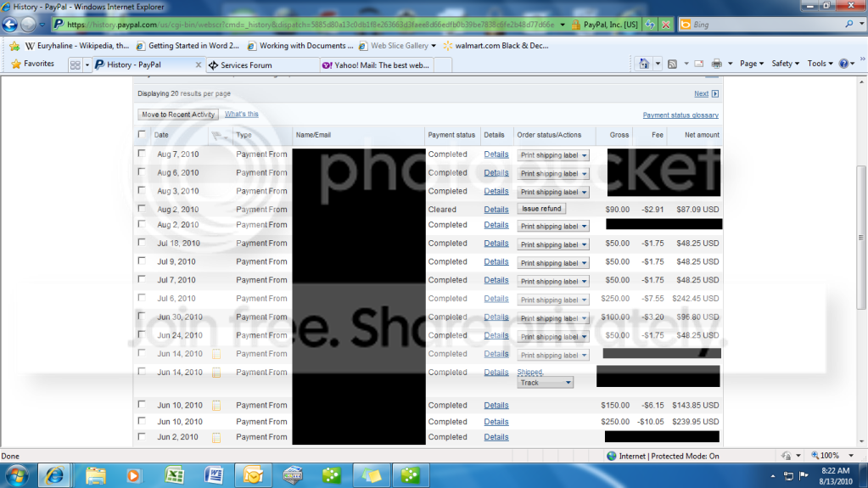
Task: Click the Help question mark icon
Action: pos(843,64)
